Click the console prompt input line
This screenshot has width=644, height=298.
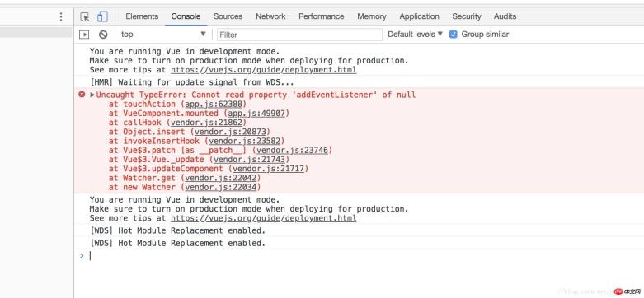pos(361,256)
